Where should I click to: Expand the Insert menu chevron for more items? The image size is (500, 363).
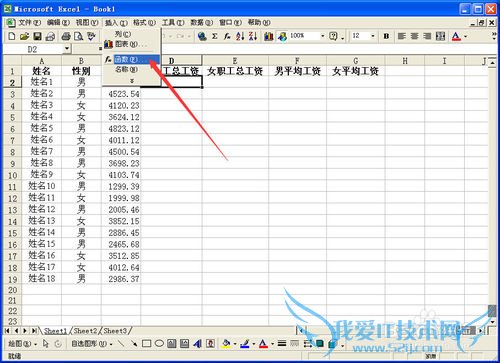tap(132, 81)
